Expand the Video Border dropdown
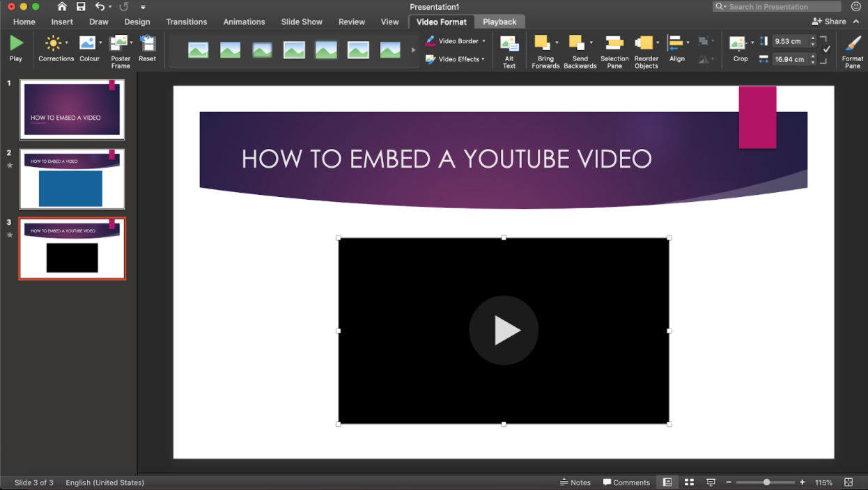Screen dimensions: 868x490 click(456, 41)
